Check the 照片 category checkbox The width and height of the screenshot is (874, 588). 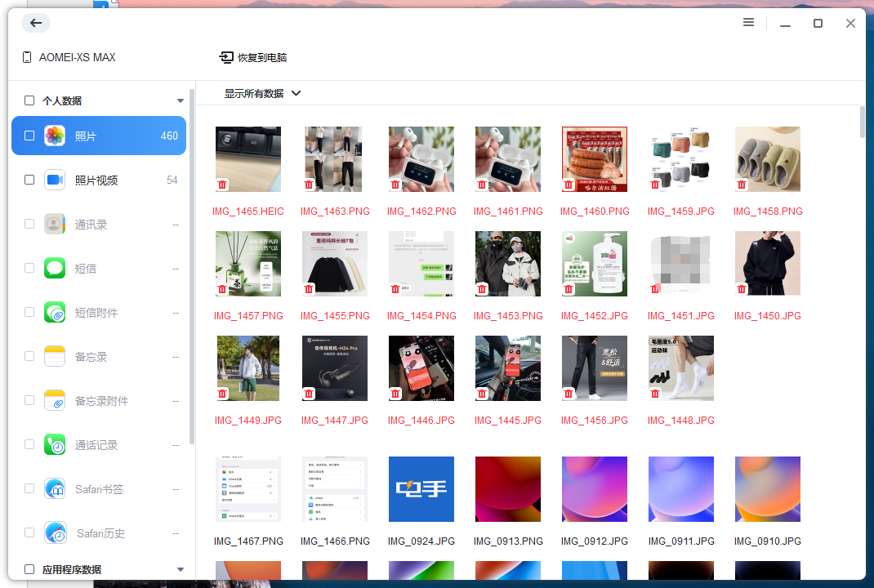coord(29,136)
